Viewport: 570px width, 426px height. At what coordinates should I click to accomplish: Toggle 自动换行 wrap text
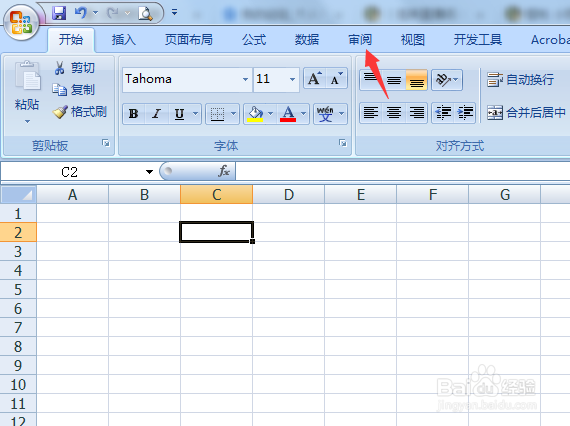coord(521,80)
